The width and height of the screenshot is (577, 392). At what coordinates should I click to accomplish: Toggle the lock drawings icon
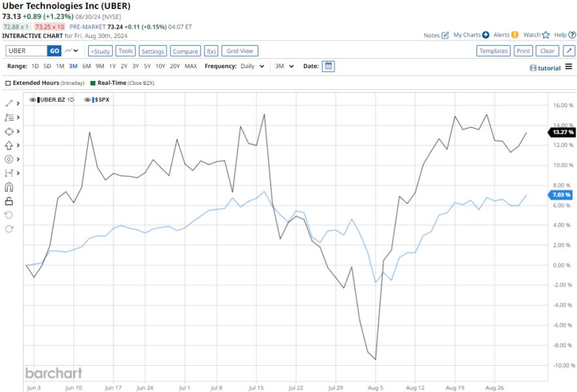click(x=9, y=201)
